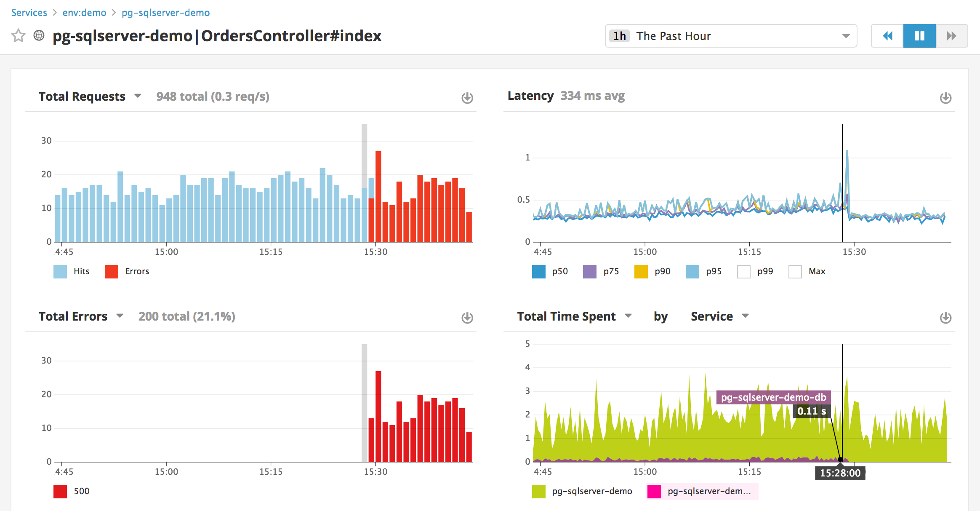This screenshot has width=980, height=511.
Task: Open the Service grouping dropdown
Action: pos(745,316)
